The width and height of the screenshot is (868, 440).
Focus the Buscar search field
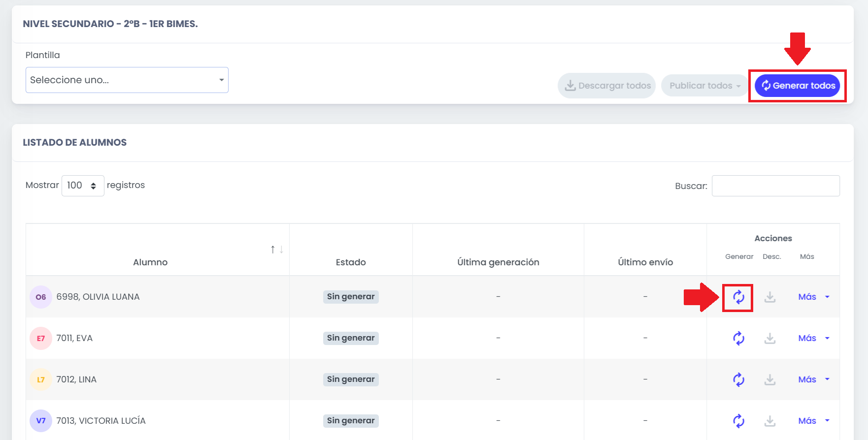coord(776,186)
